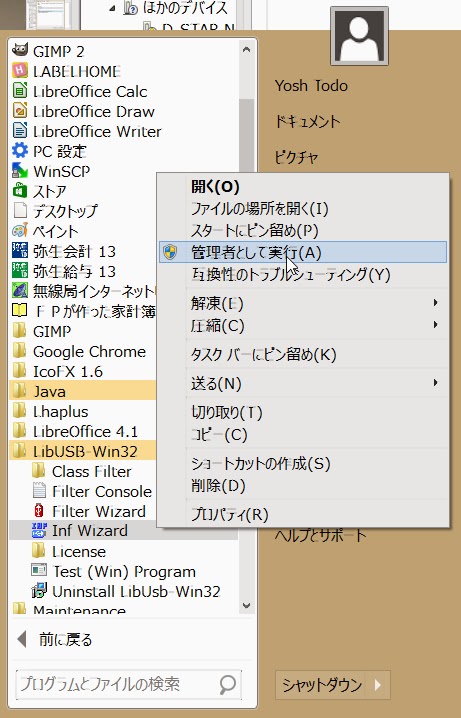
Task: Expand the LibreOffice 4.1 folder
Action: point(82,431)
